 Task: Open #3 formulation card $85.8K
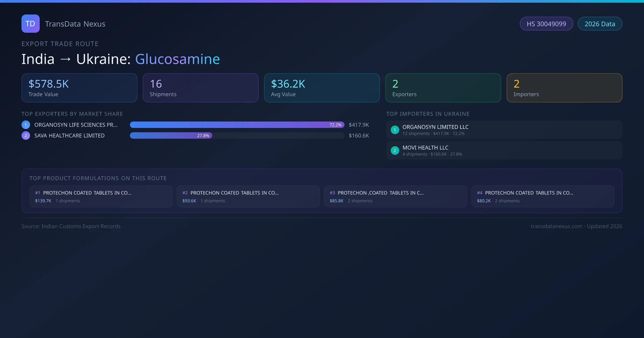pos(395,196)
